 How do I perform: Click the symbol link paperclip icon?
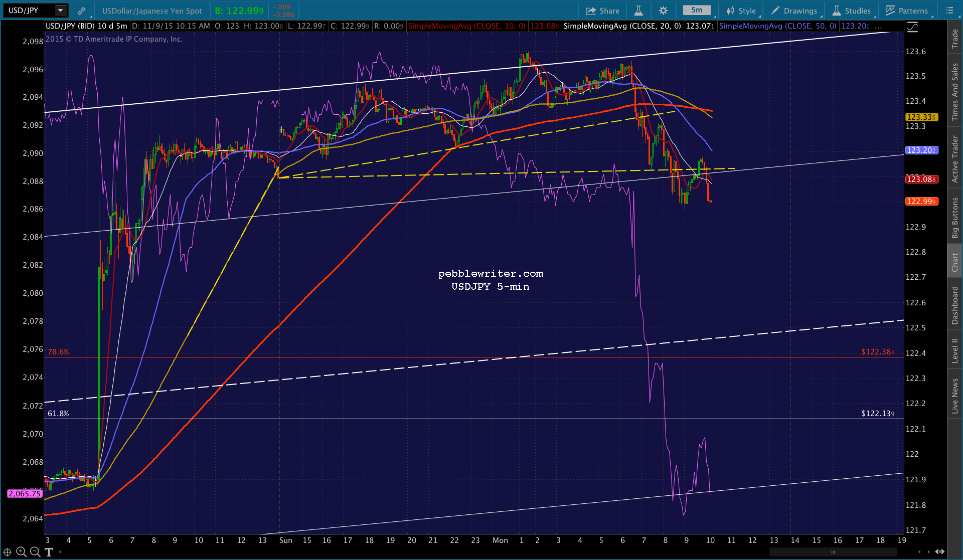click(81, 11)
